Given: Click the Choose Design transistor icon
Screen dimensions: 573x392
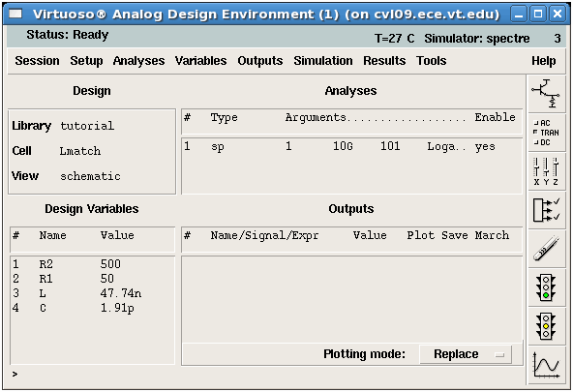Looking at the screenshot, I should [546, 94].
